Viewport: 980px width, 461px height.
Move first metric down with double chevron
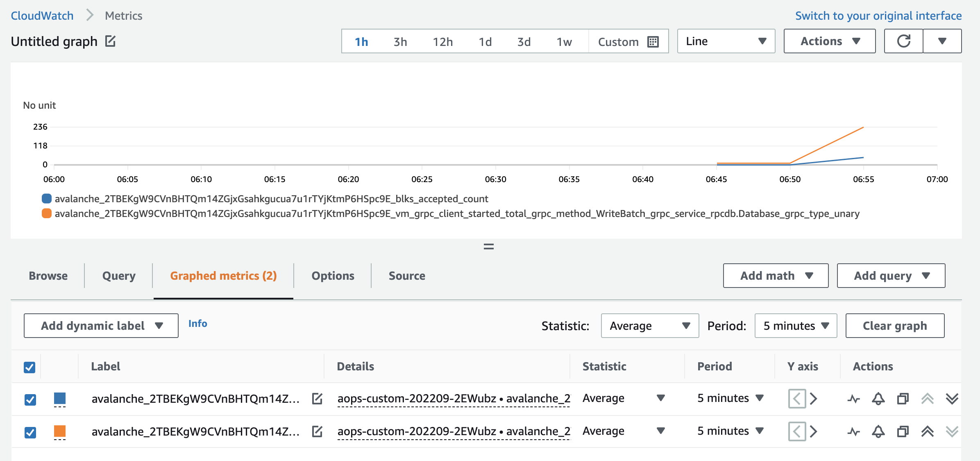pyautogui.click(x=952, y=399)
